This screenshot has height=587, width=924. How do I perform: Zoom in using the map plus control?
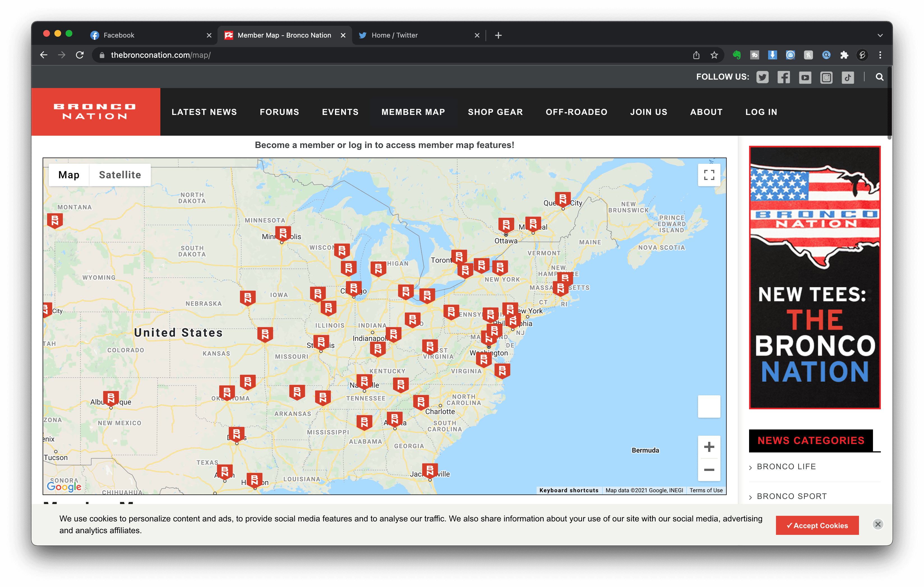point(709,446)
